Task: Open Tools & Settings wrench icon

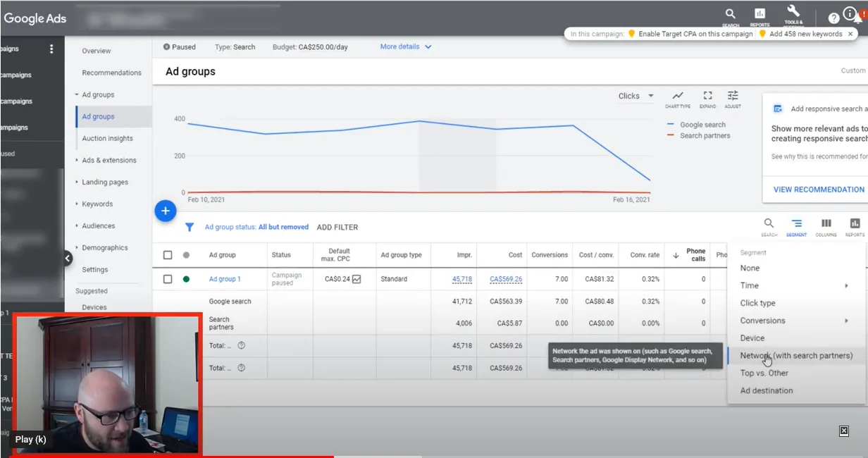Action: point(793,14)
